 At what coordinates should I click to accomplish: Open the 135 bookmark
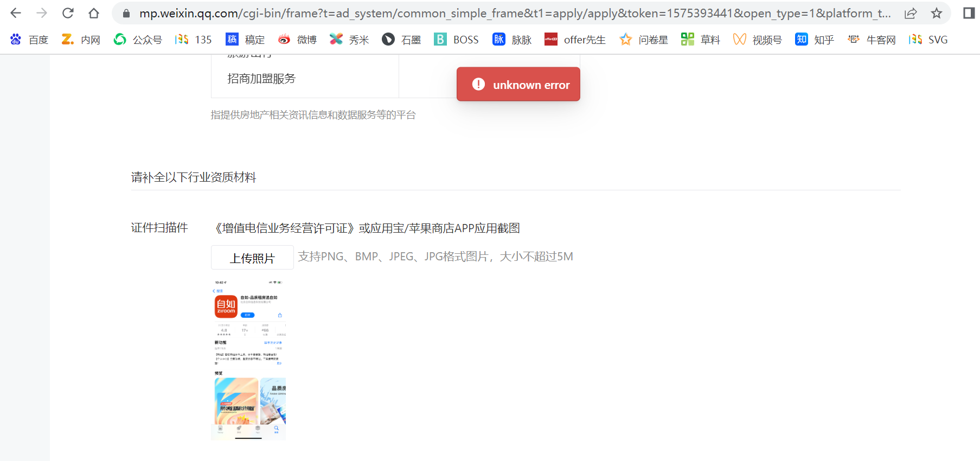[x=194, y=40]
